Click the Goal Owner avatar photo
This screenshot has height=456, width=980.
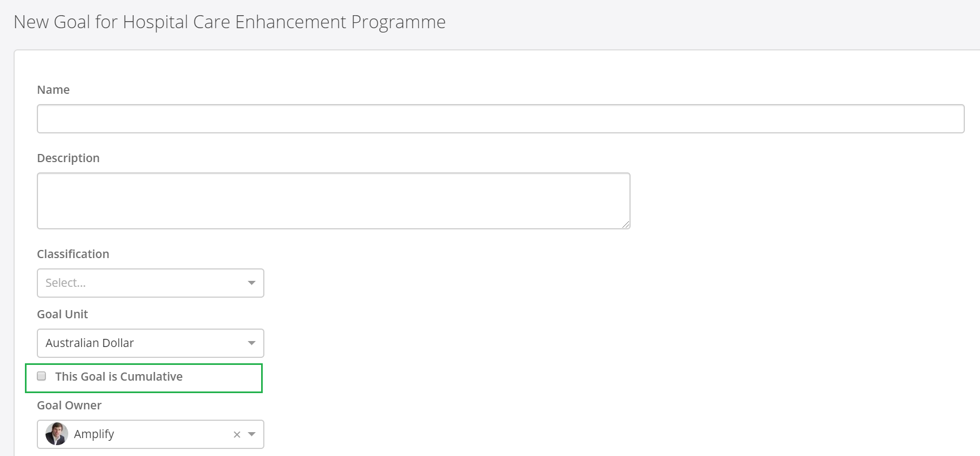tap(57, 434)
